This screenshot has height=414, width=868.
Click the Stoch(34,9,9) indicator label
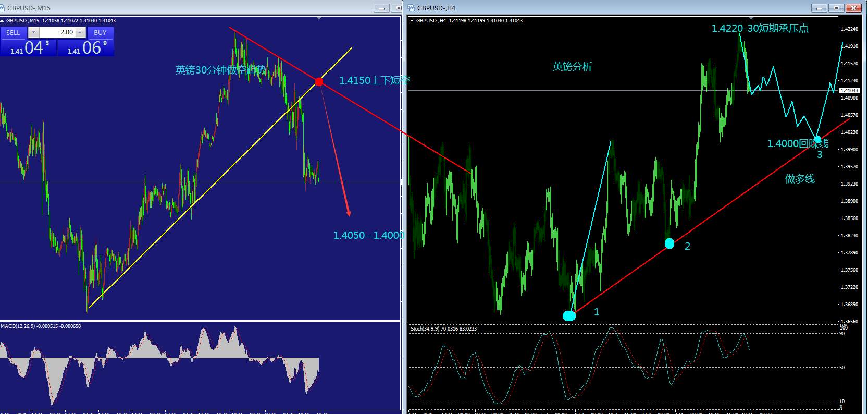(x=443, y=329)
